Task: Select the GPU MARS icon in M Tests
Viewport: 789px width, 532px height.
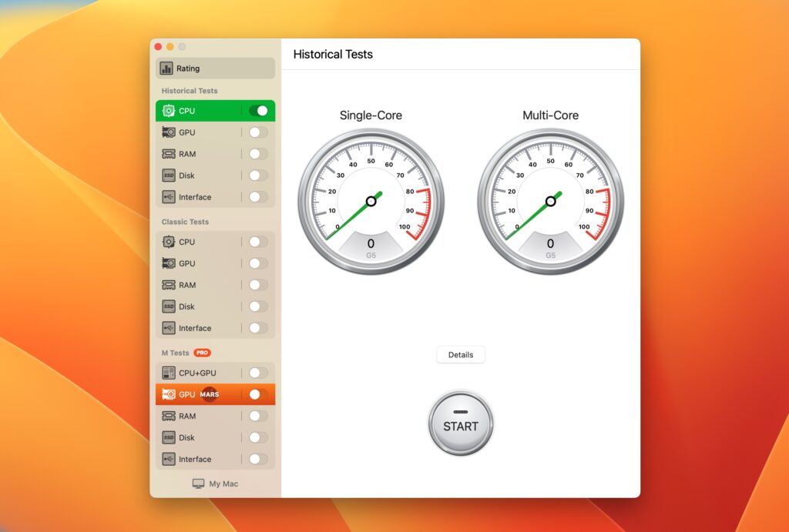Action: click(x=168, y=394)
